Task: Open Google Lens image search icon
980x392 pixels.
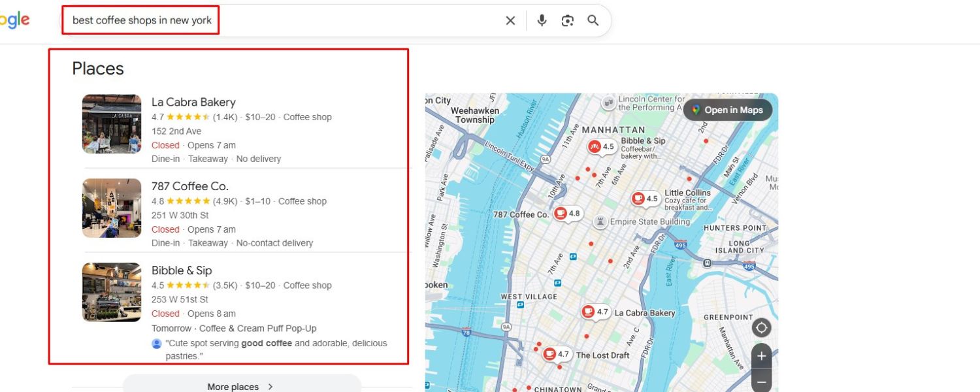Action: coord(567,20)
